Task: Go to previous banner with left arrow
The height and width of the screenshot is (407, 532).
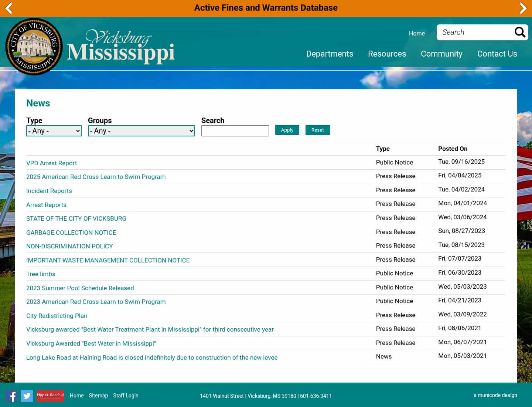Action: click(x=8, y=8)
